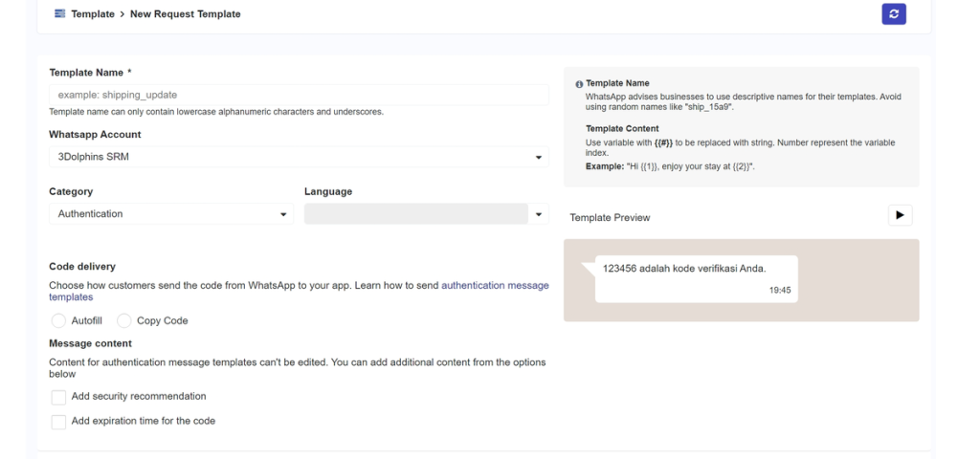Screen dimensions: 980x459
Task: Click the Whatsapp Account dropdown arrow
Action: pos(539,158)
